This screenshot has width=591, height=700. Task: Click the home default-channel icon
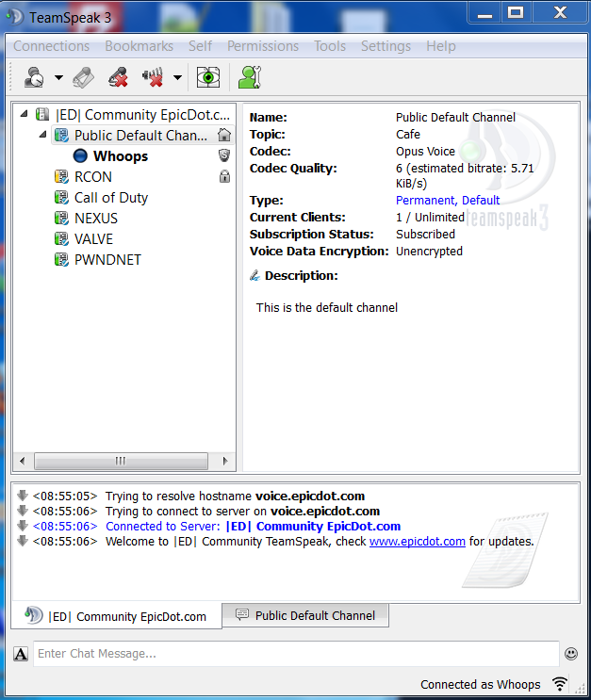coord(224,135)
